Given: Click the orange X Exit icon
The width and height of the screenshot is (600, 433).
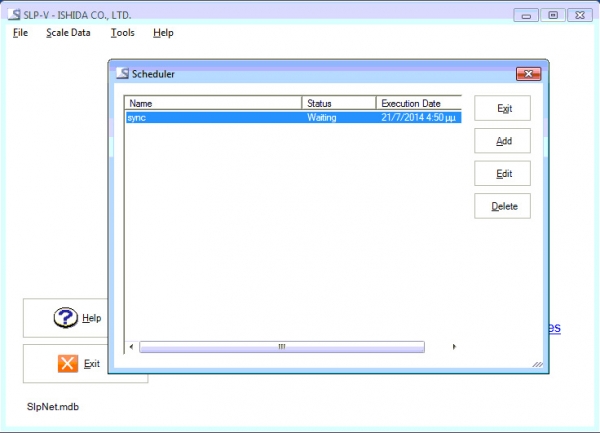Looking at the screenshot, I should 68,364.
